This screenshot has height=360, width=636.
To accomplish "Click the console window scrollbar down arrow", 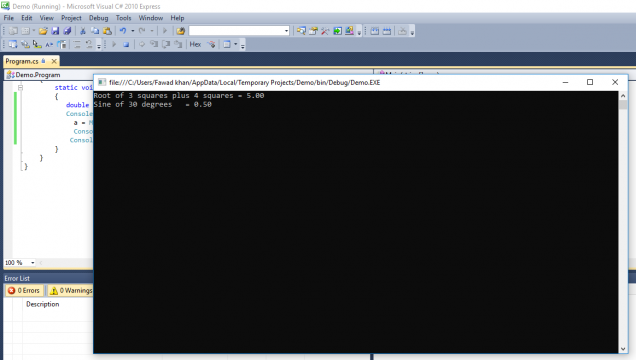I will 623,349.
